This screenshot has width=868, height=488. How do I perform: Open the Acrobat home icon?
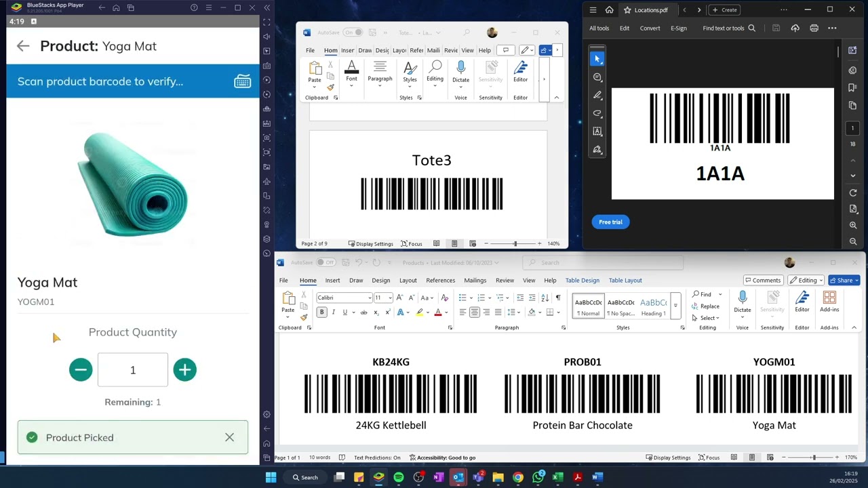609,9
